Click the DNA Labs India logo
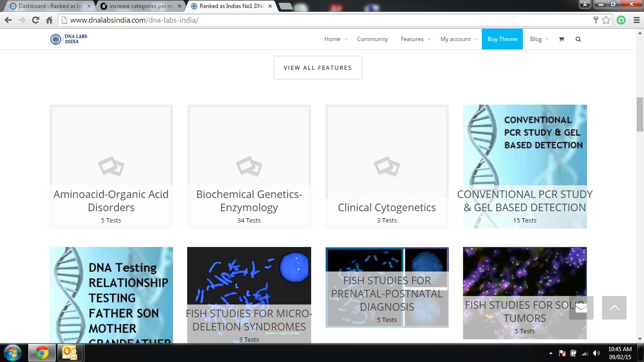The image size is (644, 362). point(69,39)
